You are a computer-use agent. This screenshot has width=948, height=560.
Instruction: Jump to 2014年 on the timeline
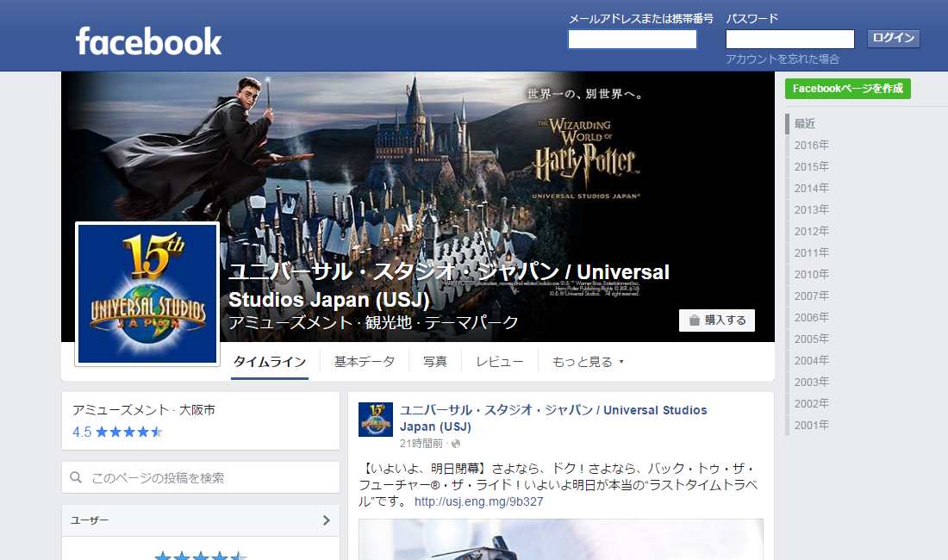pos(811,189)
